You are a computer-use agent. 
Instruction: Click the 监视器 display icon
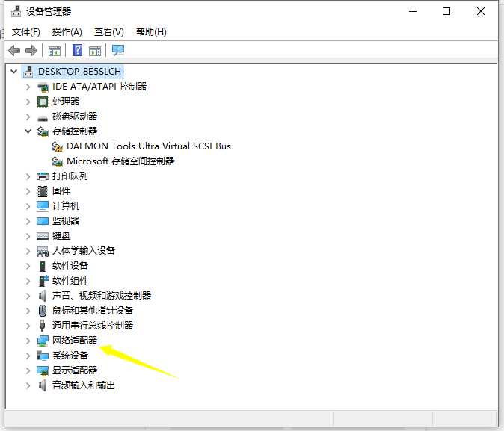pos(43,221)
